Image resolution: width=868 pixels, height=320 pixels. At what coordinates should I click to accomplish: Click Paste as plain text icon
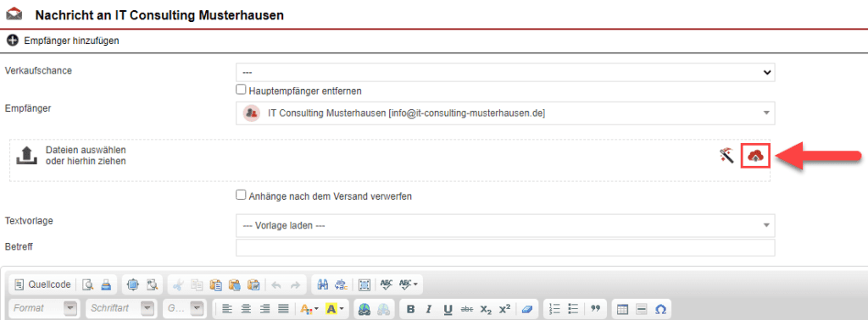[x=234, y=285]
